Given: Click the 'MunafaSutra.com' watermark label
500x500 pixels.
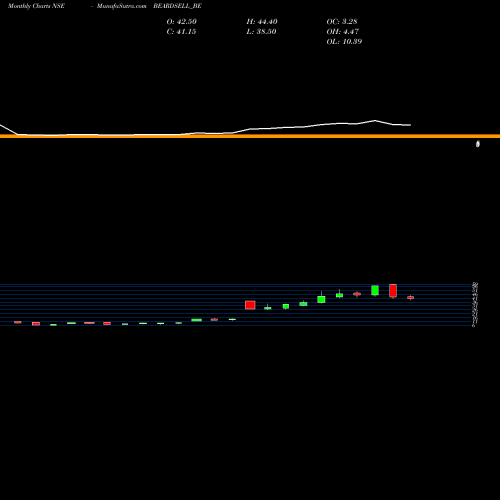Looking at the screenshot, I should 121,6.
